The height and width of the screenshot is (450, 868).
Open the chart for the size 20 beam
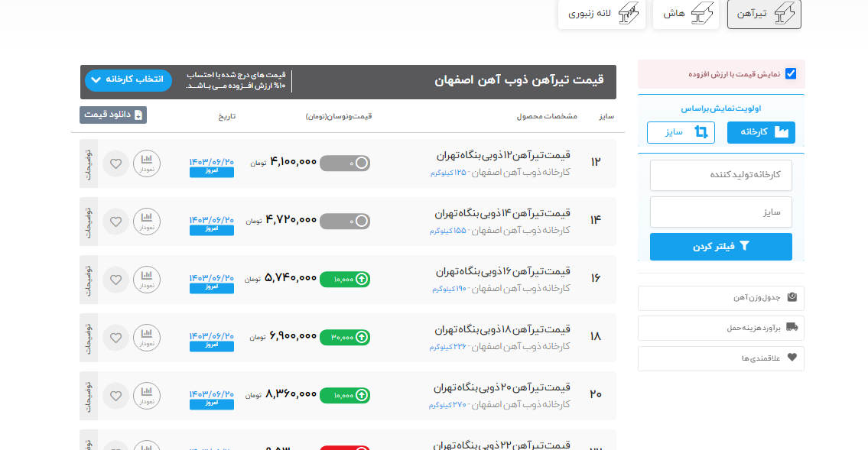coord(147,396)
